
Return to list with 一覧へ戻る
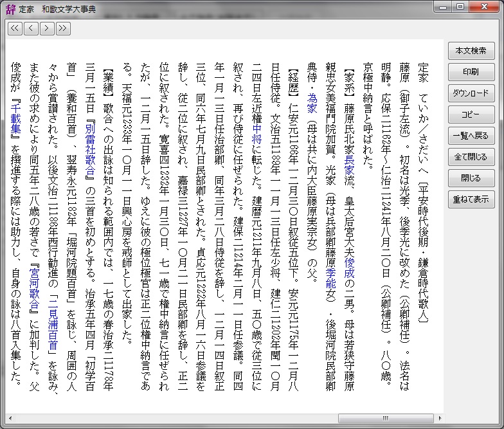(471, 136)
